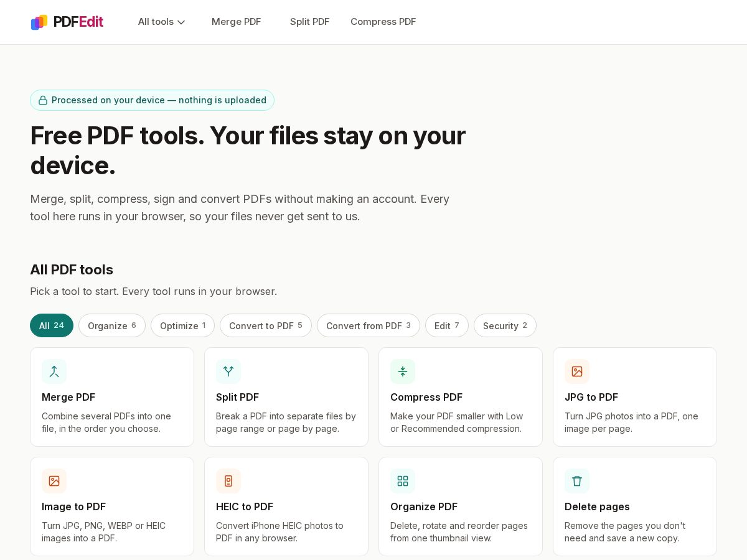Open Merge PDF from the top navigation
The image size is (747, 560).
[x=236, y=22]
